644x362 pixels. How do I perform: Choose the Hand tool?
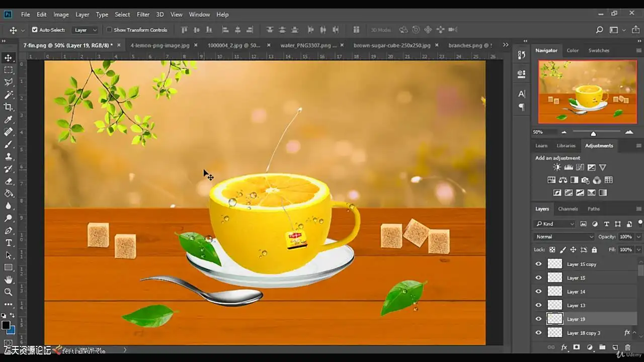[x=9, y=280]
